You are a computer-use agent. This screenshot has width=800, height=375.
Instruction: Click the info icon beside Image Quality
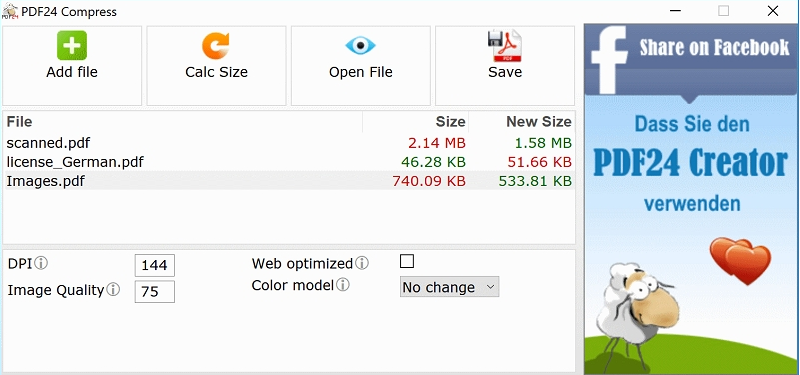click(x=113, y=290)
